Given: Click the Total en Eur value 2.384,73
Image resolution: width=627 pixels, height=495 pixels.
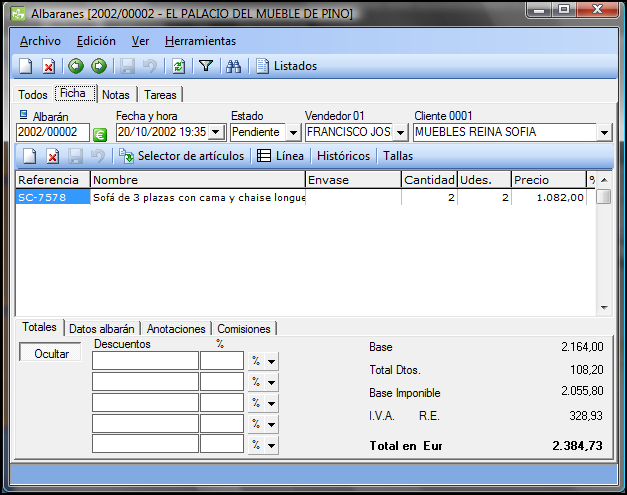Looking at the screenshot, I should click(x=577, y=445).
